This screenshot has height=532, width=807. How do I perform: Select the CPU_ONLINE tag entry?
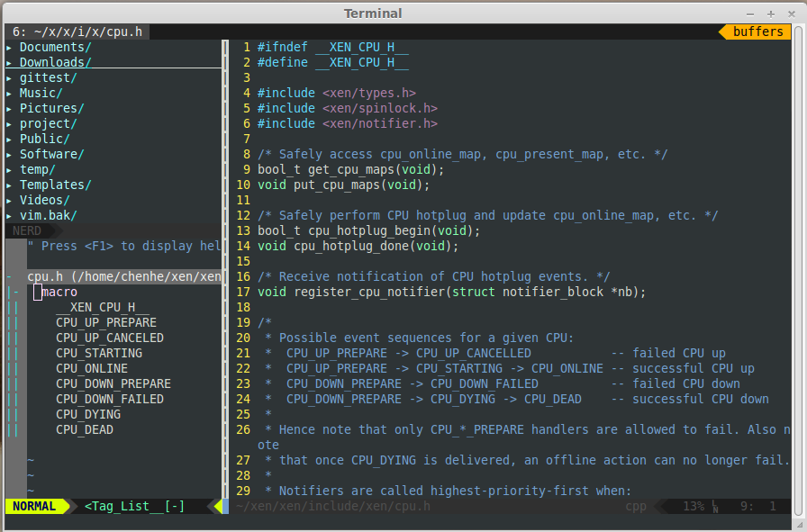point(91,368)
